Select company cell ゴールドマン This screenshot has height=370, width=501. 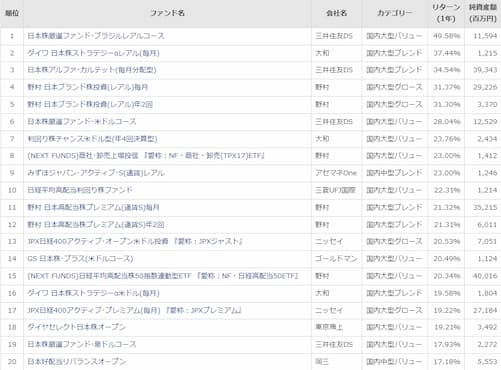(x=336, y=259)
